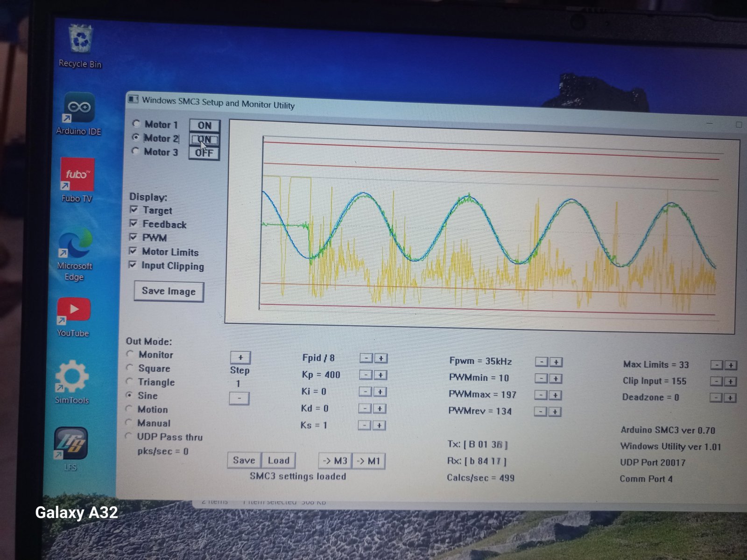Increase PWMmax with the plus button
This screenshot has width=747, height=560.
point(555,395)
